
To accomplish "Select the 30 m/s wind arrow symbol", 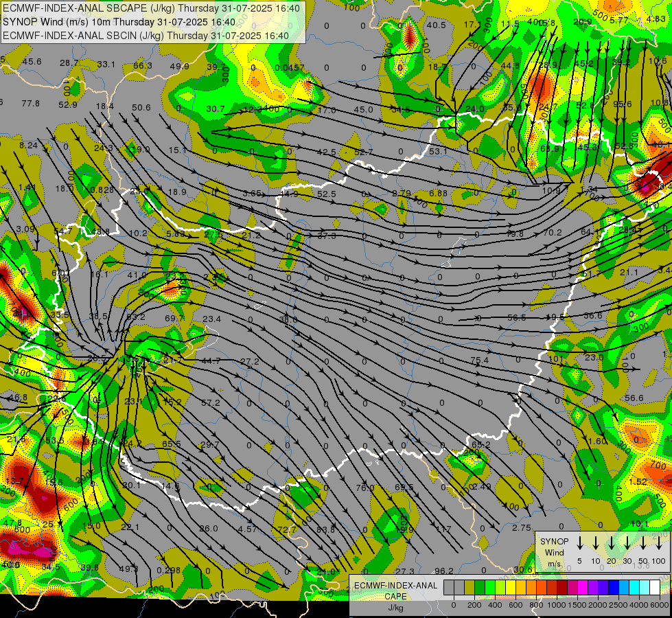I will click(627, 543).
